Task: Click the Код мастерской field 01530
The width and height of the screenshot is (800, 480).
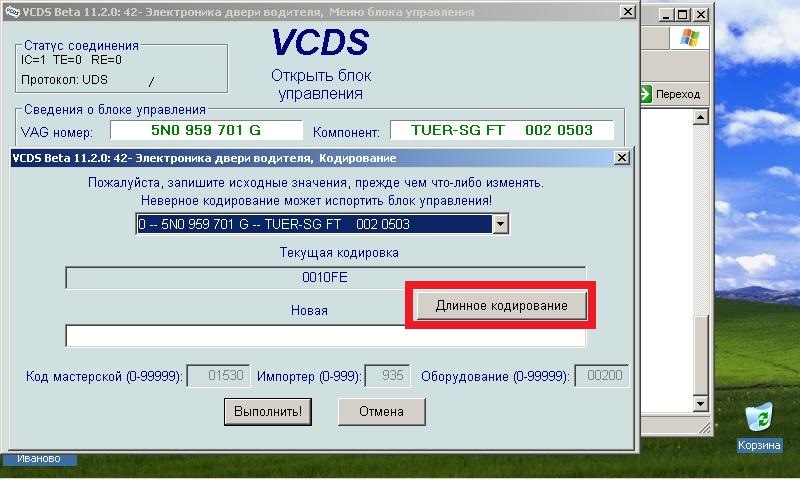Action: (x=218, y=376)
